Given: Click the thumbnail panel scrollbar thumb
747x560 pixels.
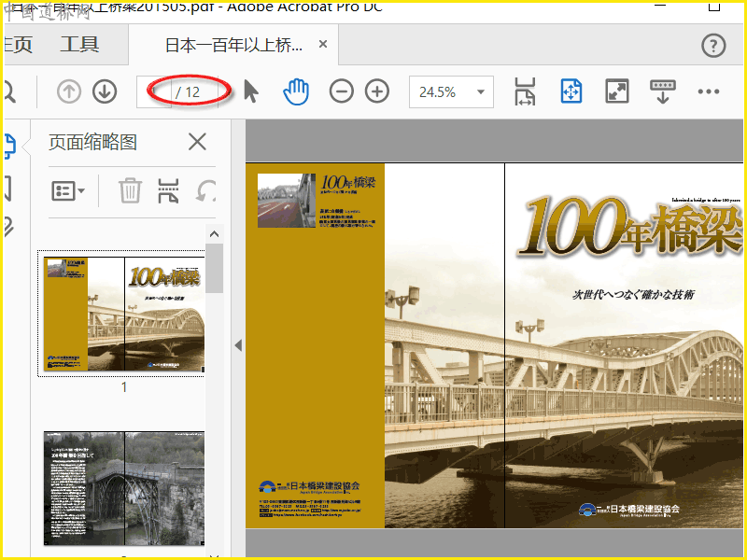Looking at the screenshot, I should pos(215,269).
